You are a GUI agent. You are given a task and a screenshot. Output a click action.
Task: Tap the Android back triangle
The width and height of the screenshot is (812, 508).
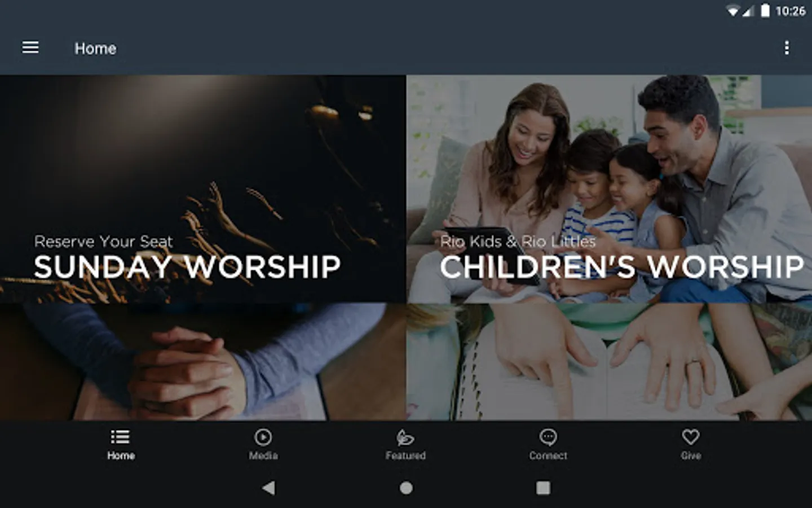268,488
